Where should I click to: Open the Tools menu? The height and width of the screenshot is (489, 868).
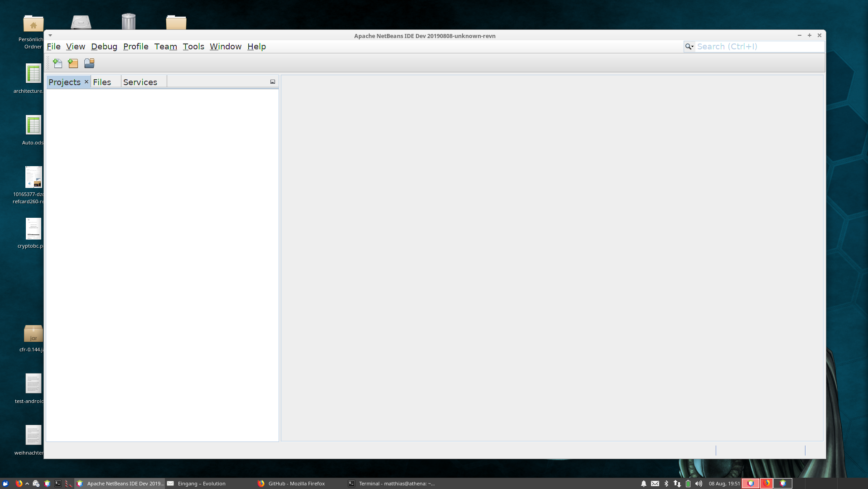coord(193,47)
